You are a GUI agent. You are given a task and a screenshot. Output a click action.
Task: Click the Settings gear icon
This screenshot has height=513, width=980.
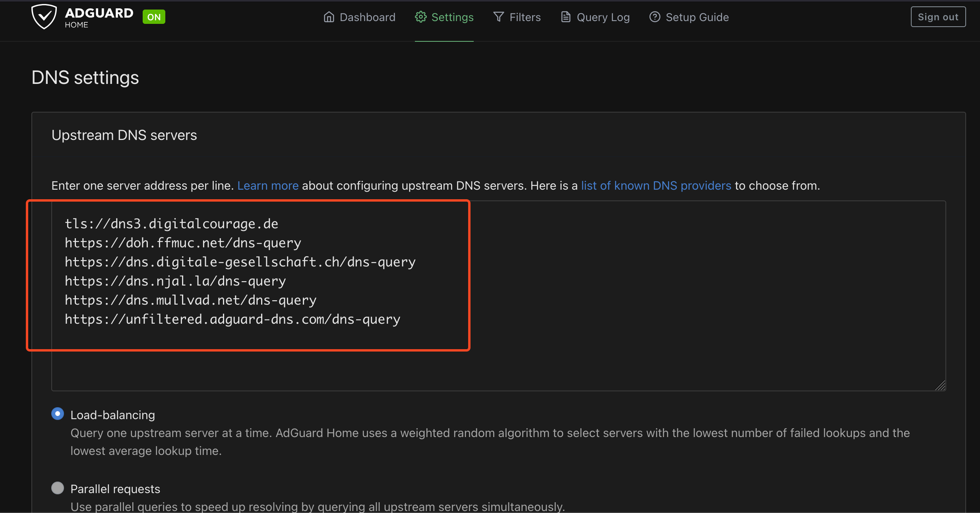coord(420,17)
